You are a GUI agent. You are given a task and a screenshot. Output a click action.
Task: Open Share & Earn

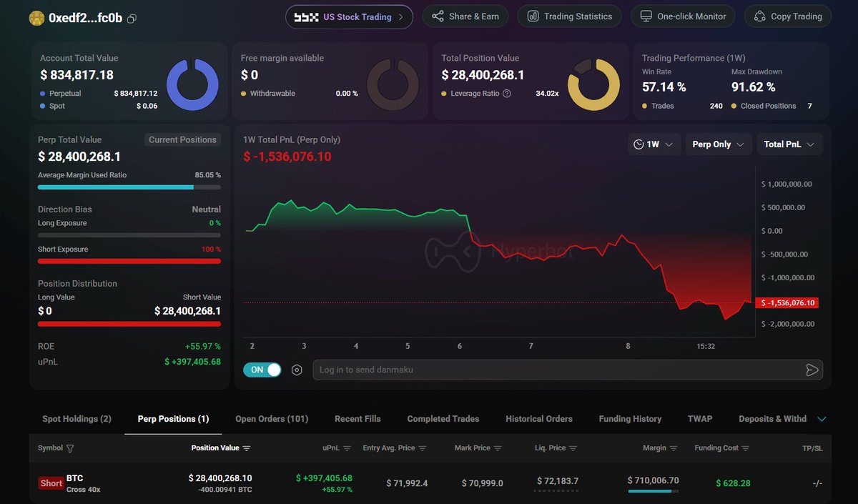point(465,16)
